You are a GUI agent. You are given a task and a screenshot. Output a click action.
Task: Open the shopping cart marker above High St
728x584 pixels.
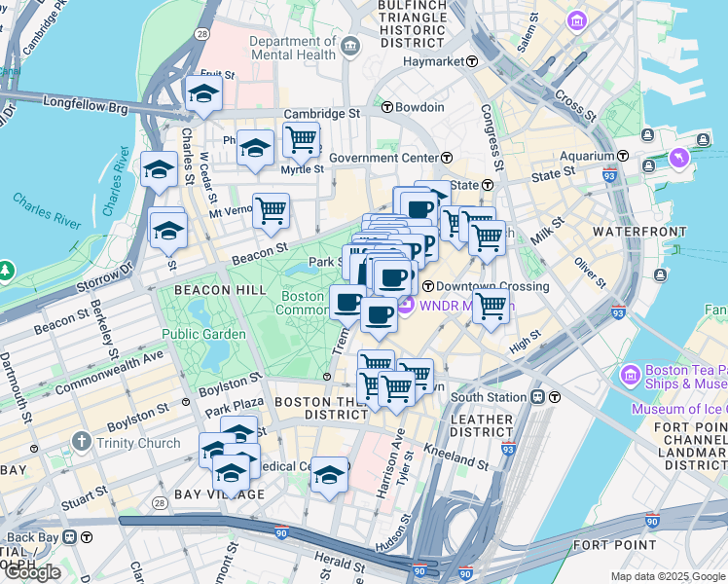[x=491, y=309]
